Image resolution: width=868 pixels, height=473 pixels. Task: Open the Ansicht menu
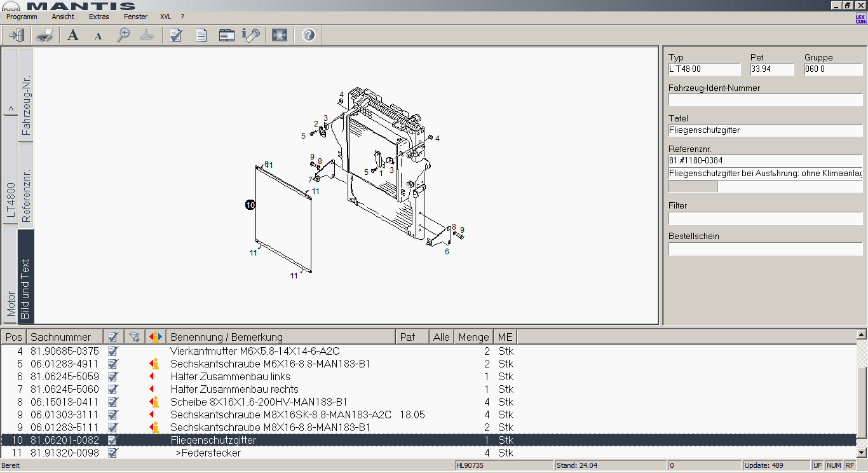tap(63, 17)
